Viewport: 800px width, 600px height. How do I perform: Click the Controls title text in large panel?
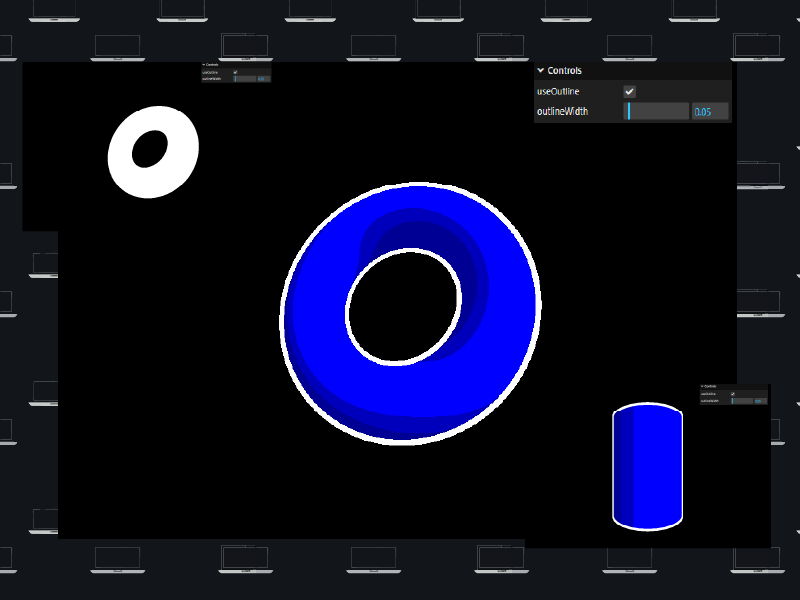tap(565, 71)
